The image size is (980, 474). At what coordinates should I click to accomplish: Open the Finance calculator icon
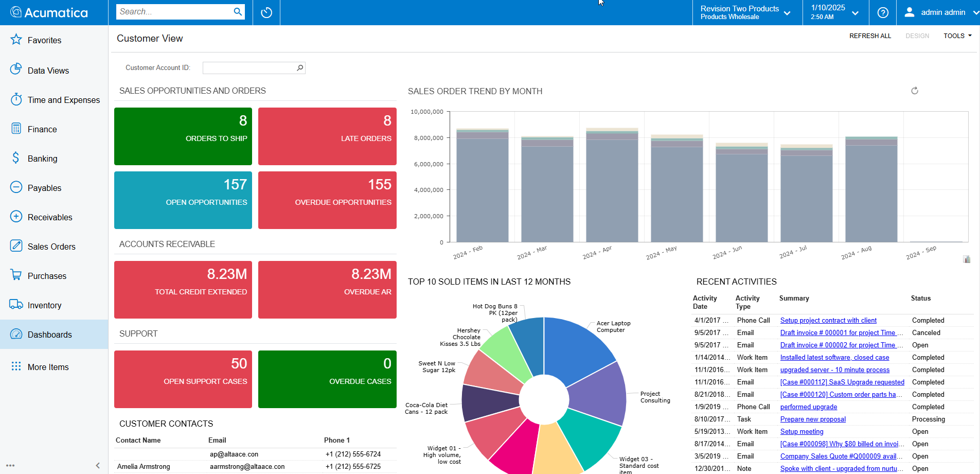(x=16, y=128)
